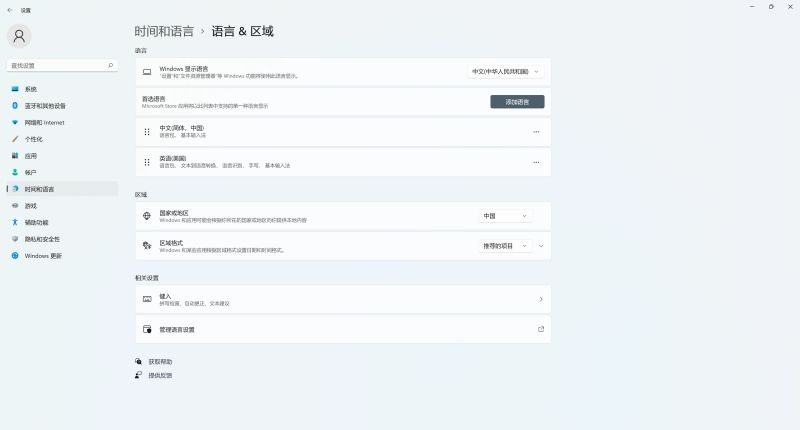
Task: Open the 国家或地区 dropdown showing 中国
Action: [506, 216]
